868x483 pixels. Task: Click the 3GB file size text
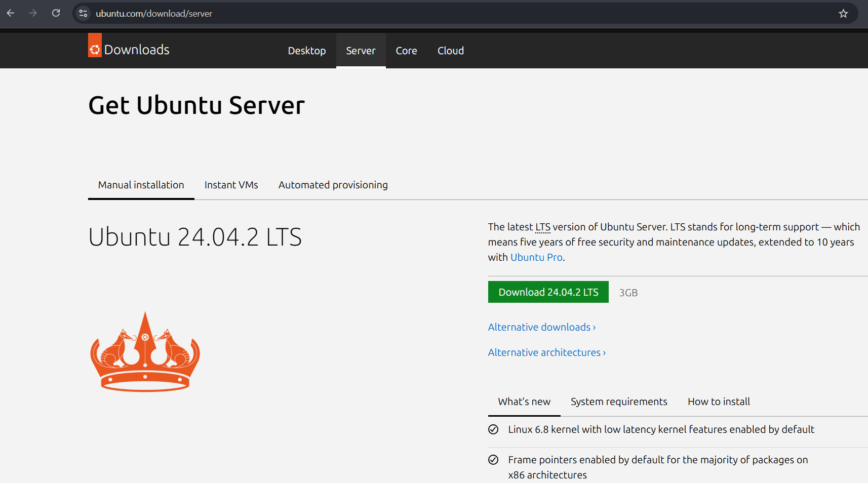coord(628,293)
